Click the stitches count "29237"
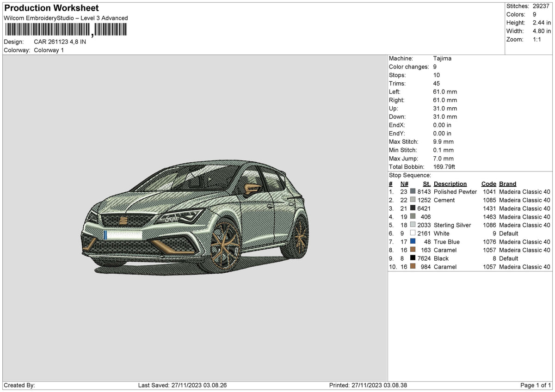The image size is (555, 392). (x=540, y=6)
